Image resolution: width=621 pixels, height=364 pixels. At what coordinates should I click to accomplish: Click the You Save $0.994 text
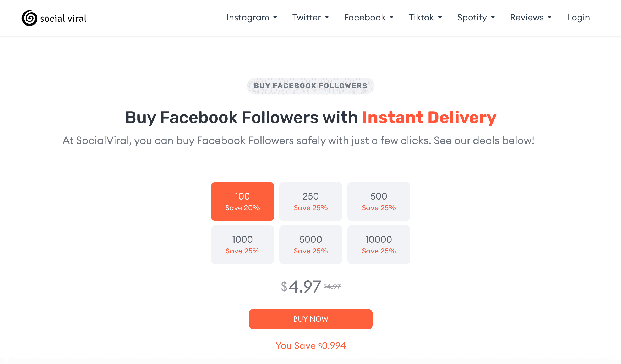[311, 345]
